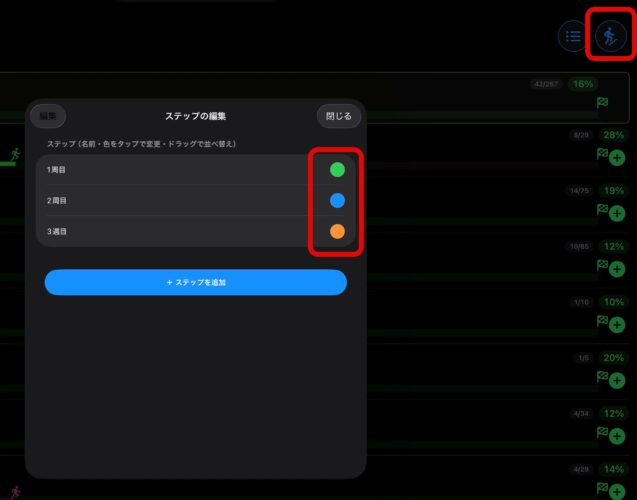Click the ステップを追加 button

point(196,282)
